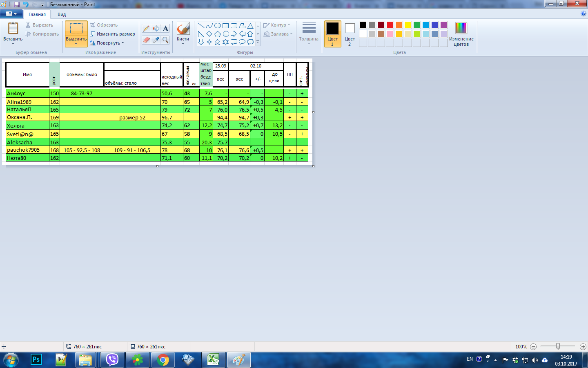Expand the Толщина line size menu

coord(309,34)
